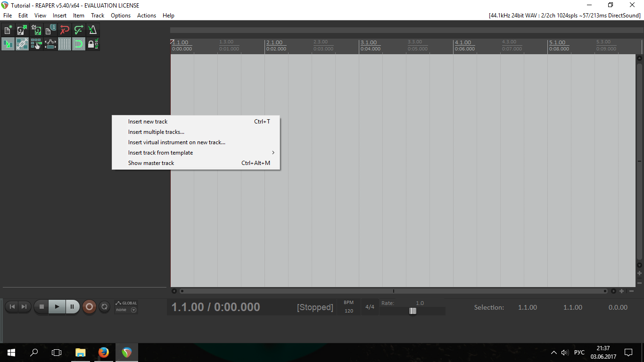This screenshot has height=362, width=644.
Task: Click ruler marker at measure 3.1.00
Action: pos(369,42)
